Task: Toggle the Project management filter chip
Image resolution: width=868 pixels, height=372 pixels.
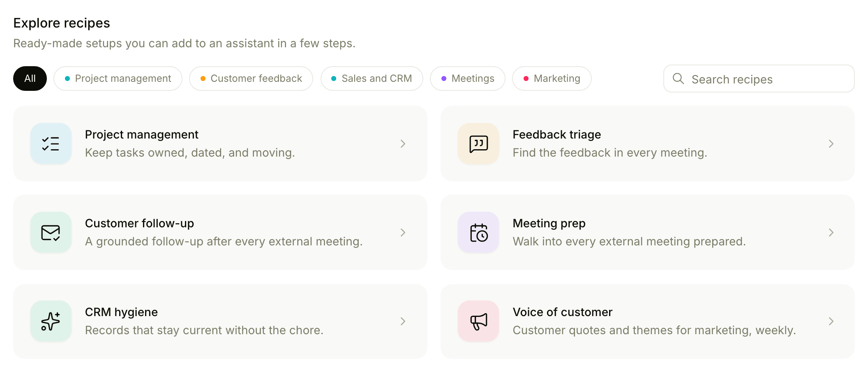Action: click(118, 79)
